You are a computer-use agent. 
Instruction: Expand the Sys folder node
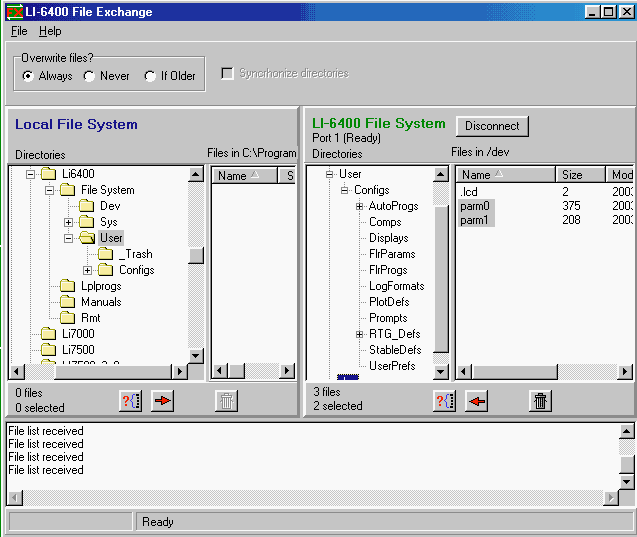coord(69,222)
